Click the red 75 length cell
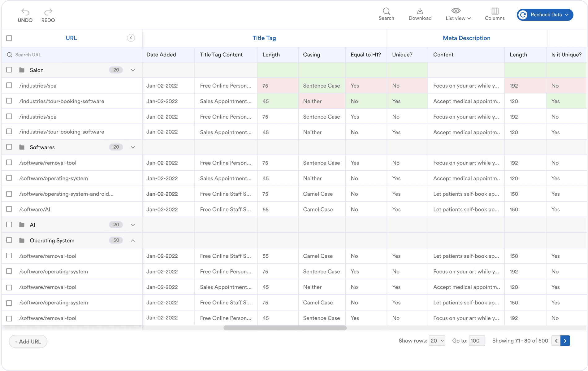This screenshot has width=588, height=371. pos(278,85)
